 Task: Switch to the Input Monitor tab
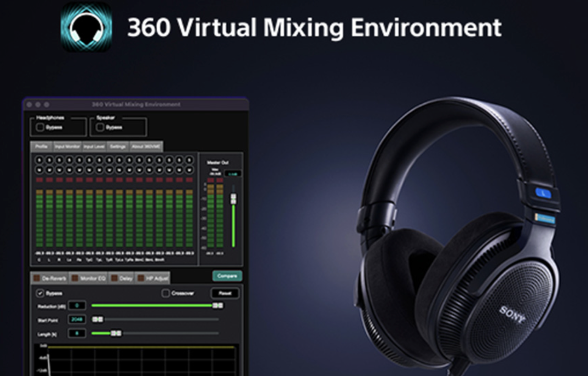pos(67,147)
